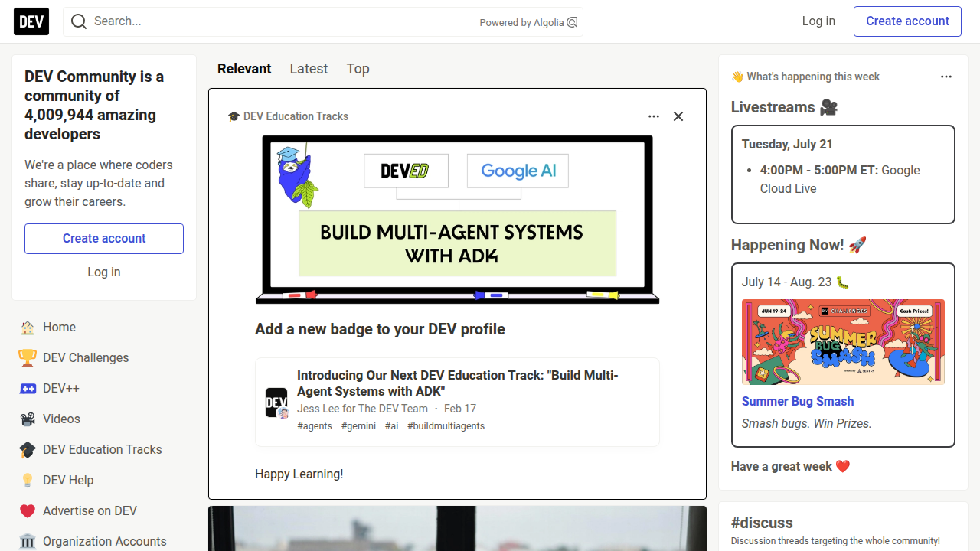Click the Powered by Algolia text
The width and height of the screenshot is (980, 551).
pos(521,23)
